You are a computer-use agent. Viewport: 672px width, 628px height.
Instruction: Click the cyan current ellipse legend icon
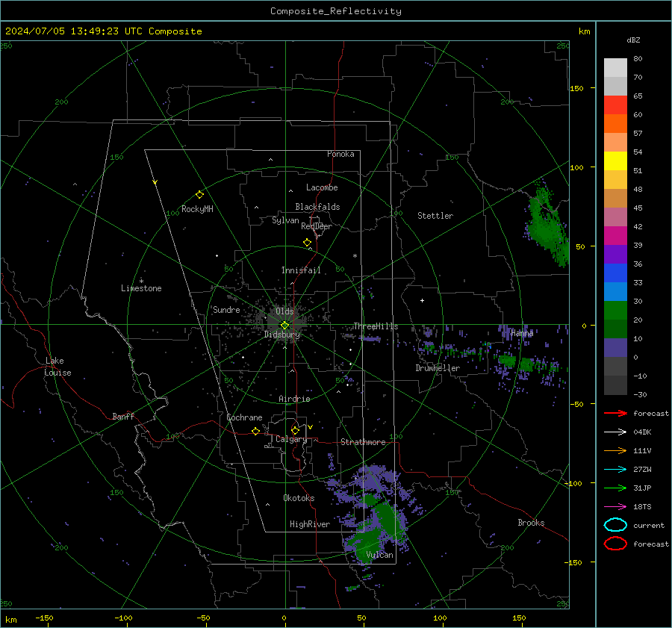coord(615,525)
